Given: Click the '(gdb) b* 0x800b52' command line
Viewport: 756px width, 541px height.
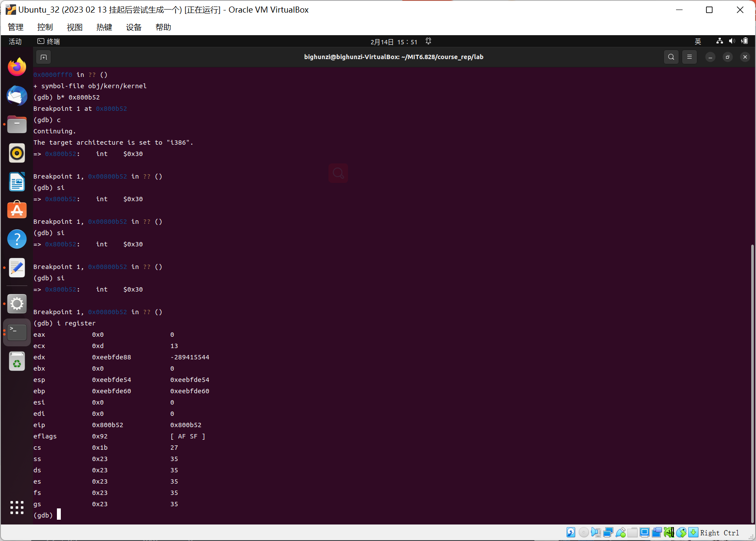Looking at the screenshot, I should coord(66,97).
